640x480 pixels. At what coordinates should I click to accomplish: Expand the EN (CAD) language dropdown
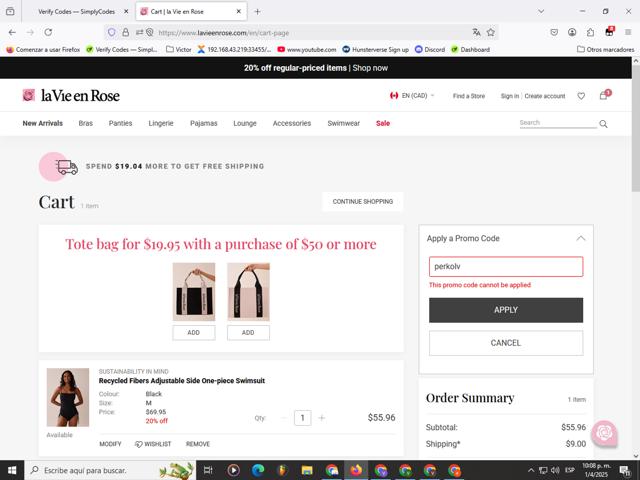[412, 96]
